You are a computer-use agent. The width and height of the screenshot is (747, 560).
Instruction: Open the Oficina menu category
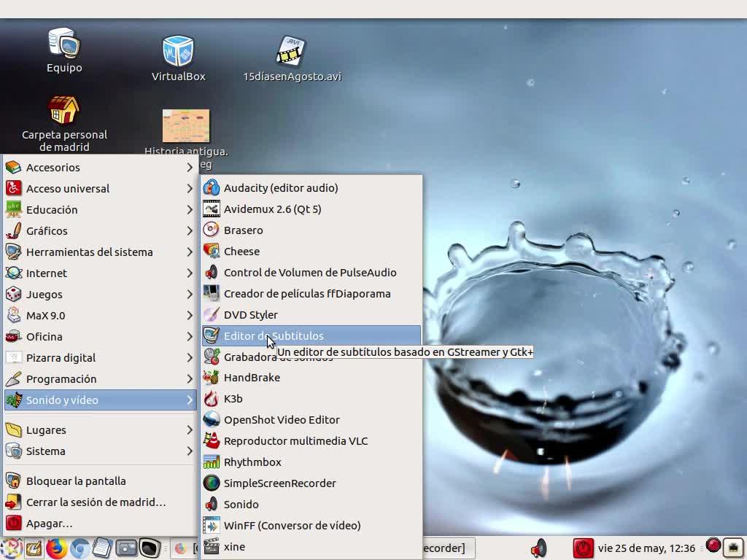click(x=44, y=337)
